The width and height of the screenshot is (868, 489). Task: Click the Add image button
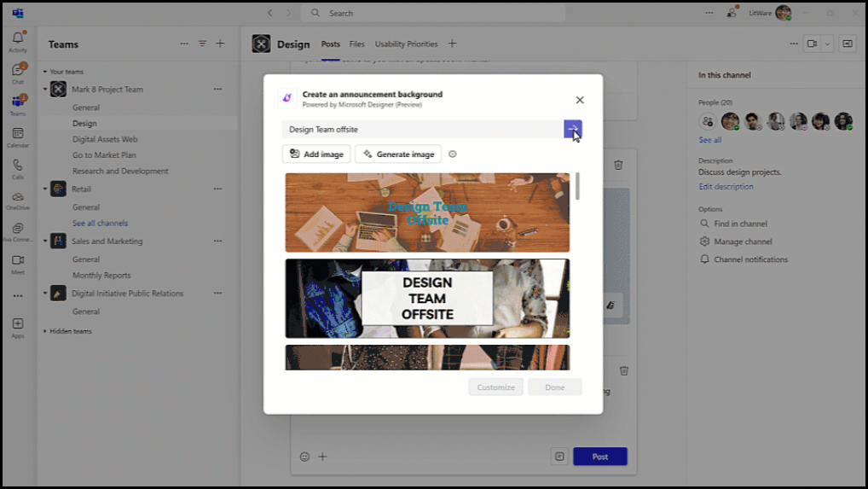[x=316, y=154]
